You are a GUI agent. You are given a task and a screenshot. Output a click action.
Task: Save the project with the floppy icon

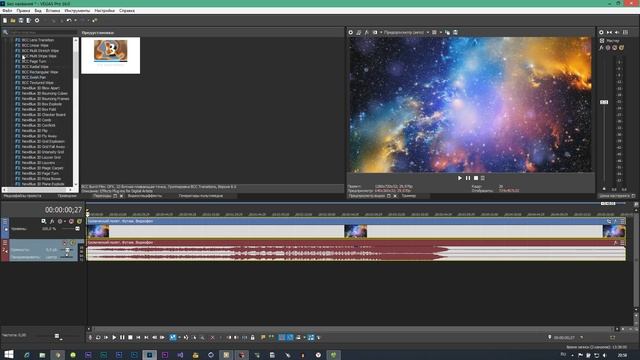[21, 20]
